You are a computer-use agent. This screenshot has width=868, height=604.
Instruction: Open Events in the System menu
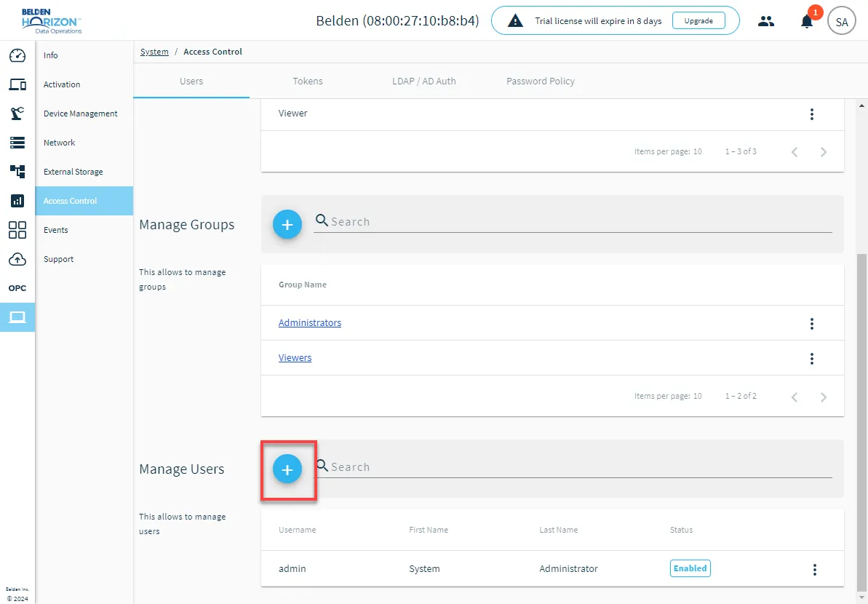pos(84,230)
